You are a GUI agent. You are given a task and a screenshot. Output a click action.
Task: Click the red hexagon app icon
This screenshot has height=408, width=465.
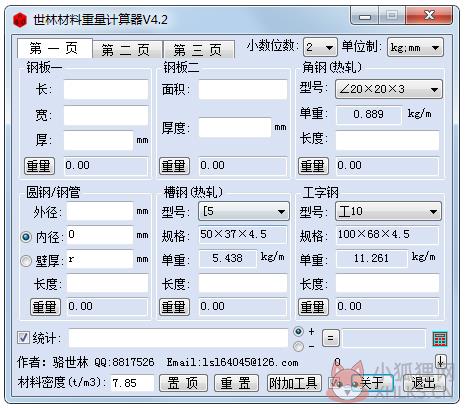(20, 20)
